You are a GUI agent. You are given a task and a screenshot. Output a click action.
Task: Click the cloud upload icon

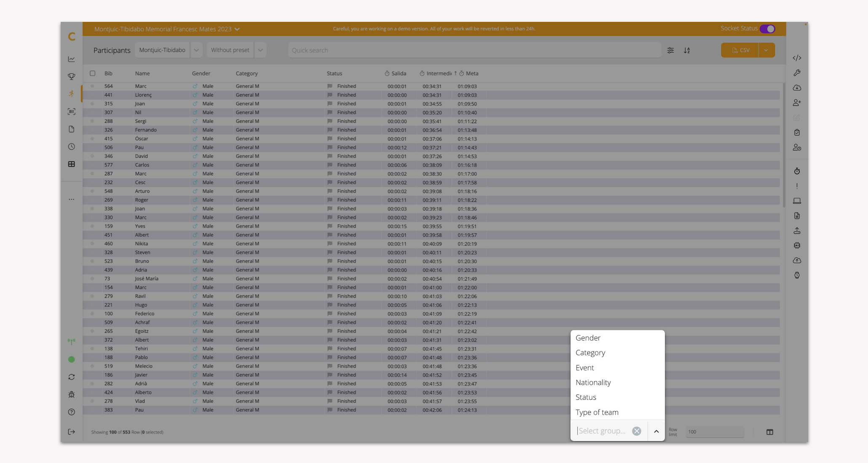click(797, 261)
